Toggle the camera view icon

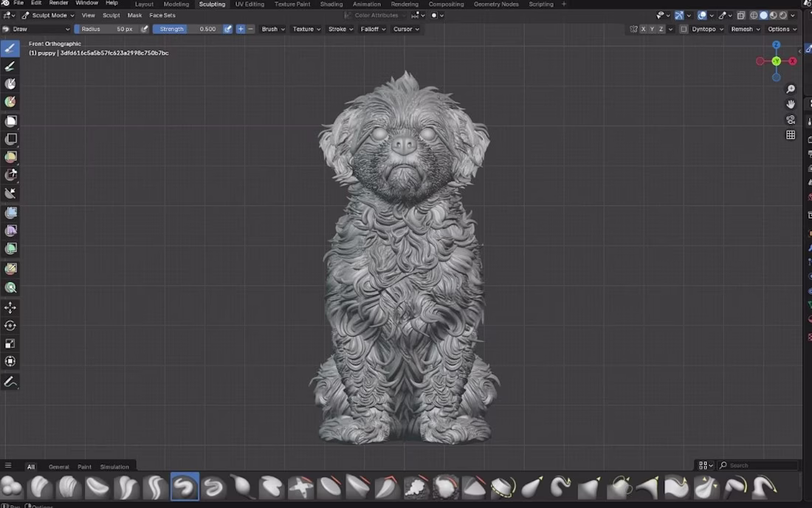click(791, 120)
